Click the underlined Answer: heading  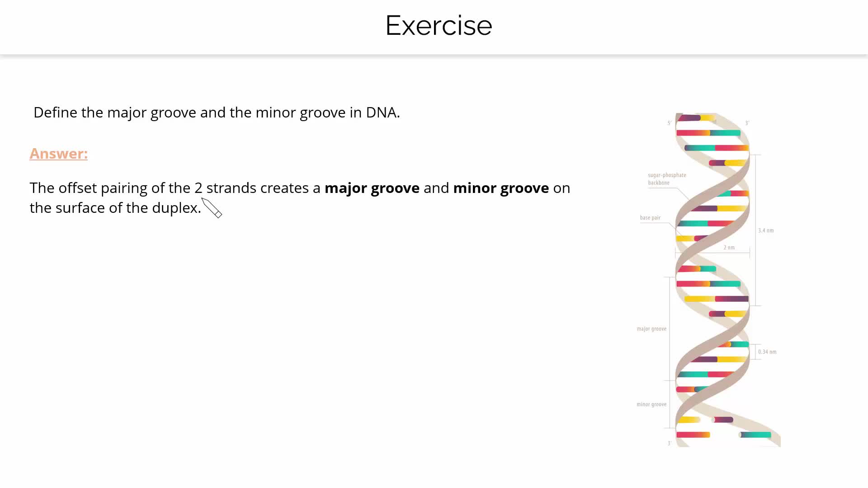coord(59,154)
